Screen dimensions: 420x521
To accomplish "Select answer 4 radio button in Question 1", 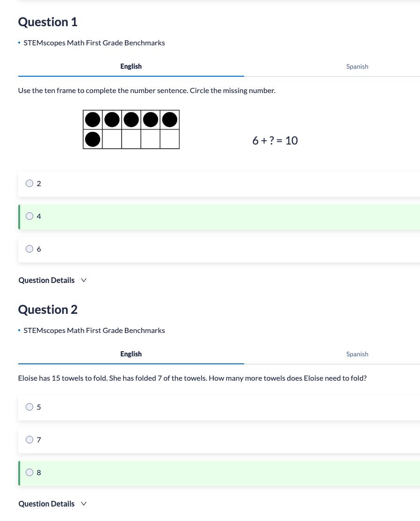I will pos(29,217).
